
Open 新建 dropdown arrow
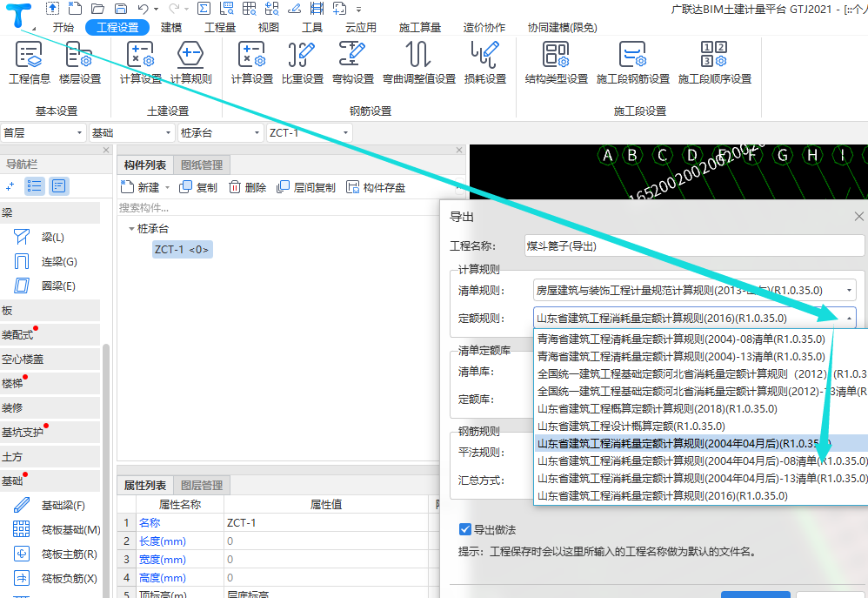point(167,187)
